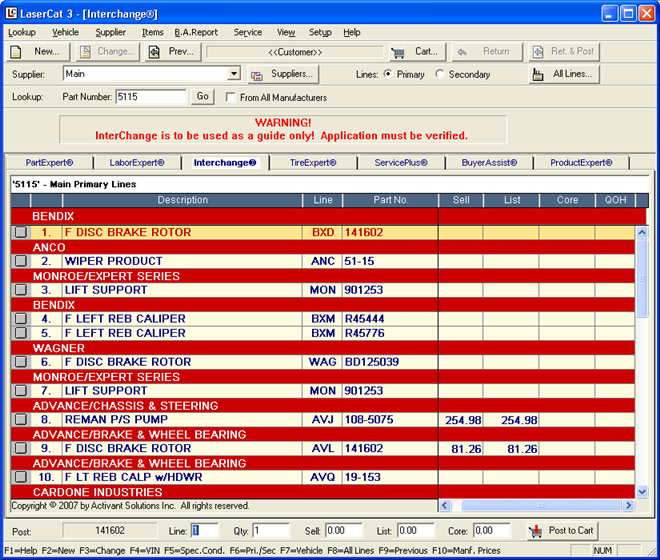Click the Post to Cart button
Viewport: 660px width, 560px height.
pos(560,531)
